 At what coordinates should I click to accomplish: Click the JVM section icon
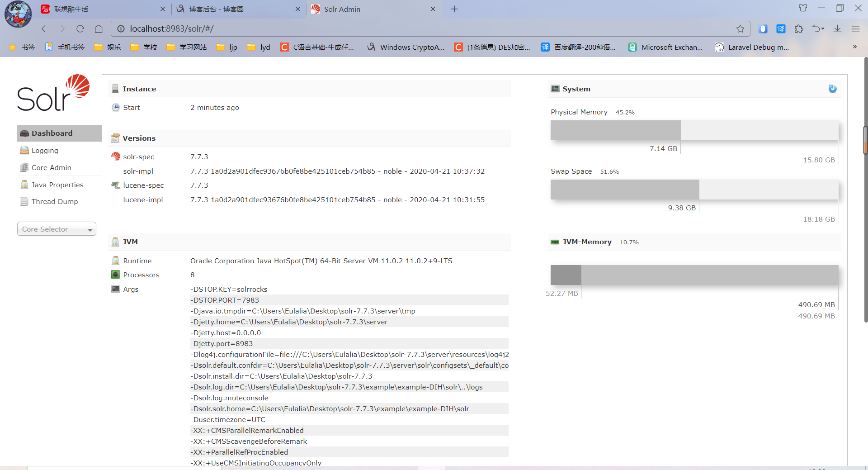click(115, 242)
